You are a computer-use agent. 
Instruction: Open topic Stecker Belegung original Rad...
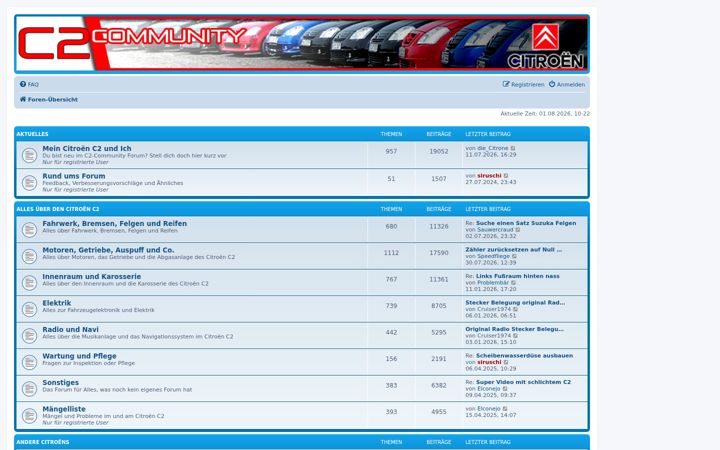click(x=515, y=303)
